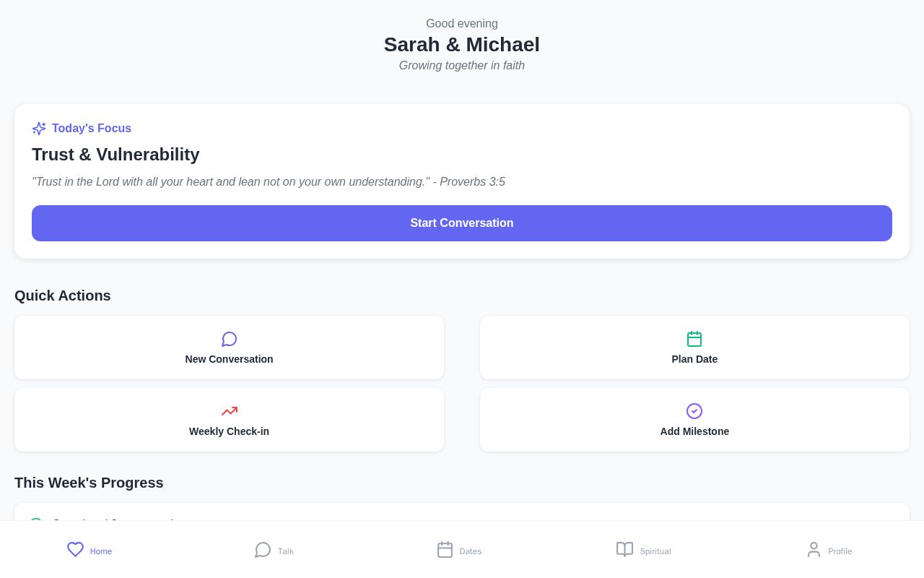Click the This Week's Progress heading

[89, 483]
